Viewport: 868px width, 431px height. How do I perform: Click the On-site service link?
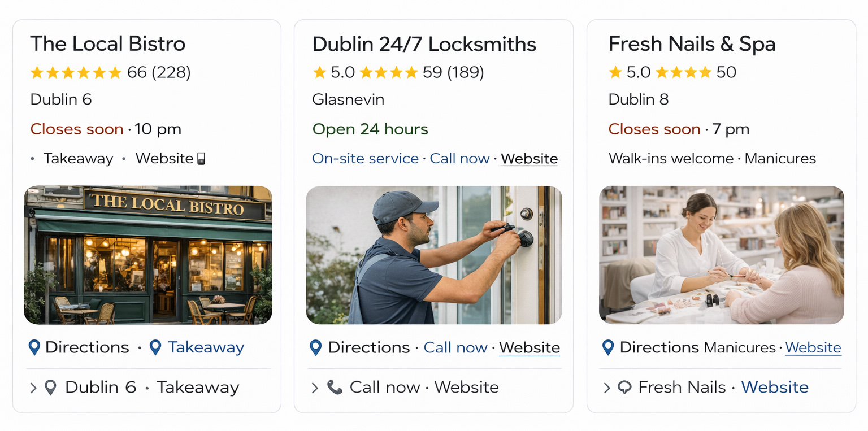tap(365, 159)
